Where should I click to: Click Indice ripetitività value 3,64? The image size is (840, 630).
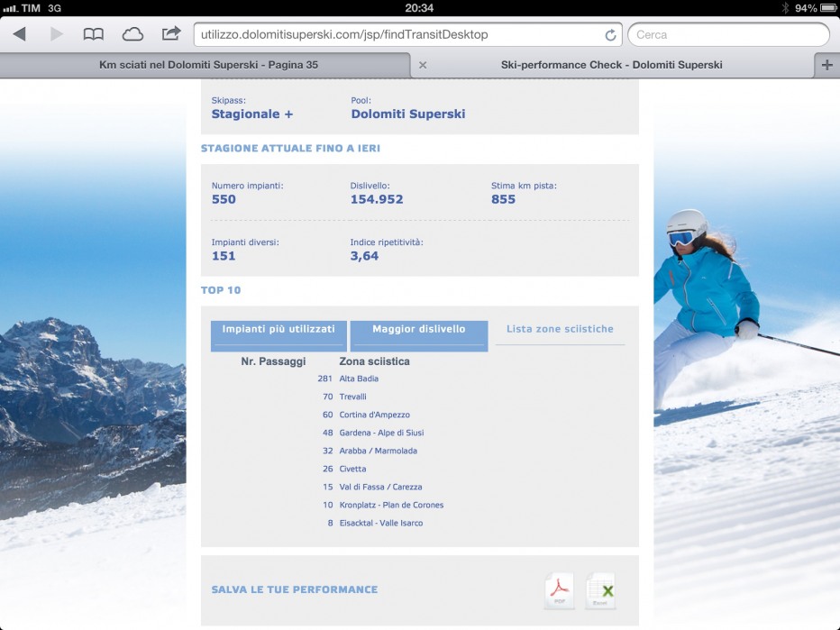(364, 256)
